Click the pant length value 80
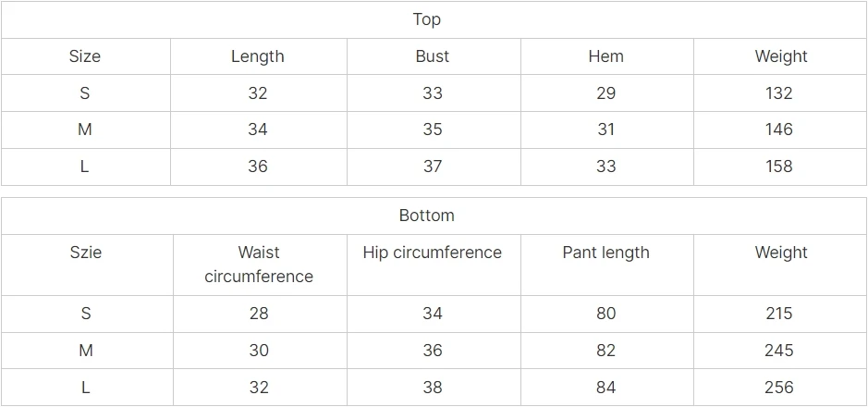Image resolution: width=868 pixels, height=407 pixels. (606, 314)
